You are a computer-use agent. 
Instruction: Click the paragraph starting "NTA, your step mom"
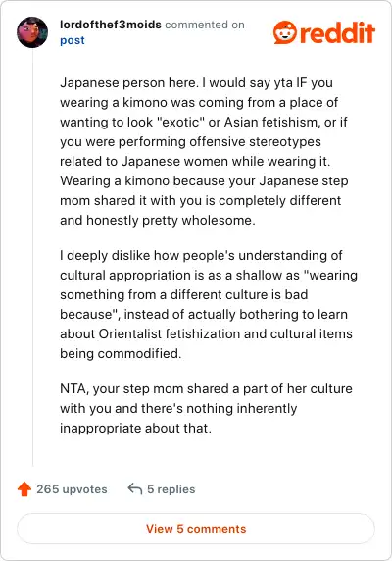[206, 408]
